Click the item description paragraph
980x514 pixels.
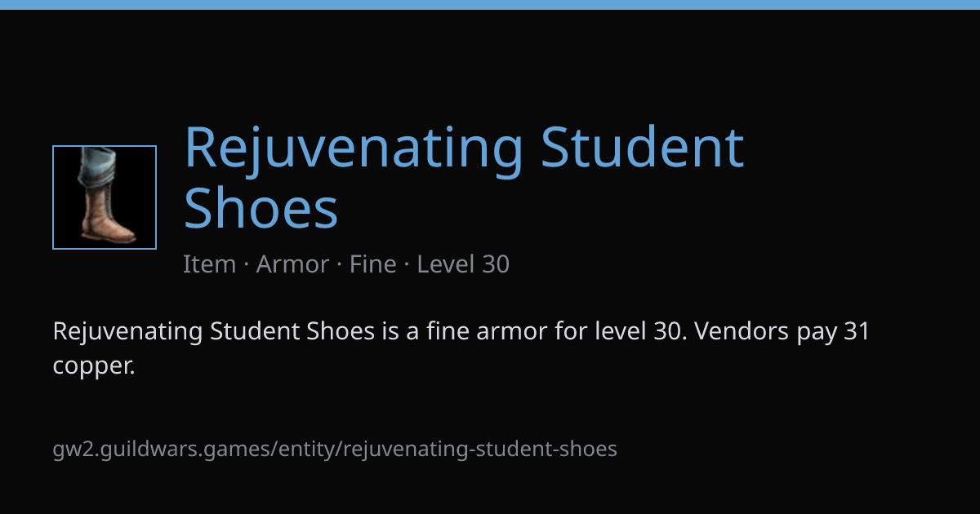(x=461, y=348)
